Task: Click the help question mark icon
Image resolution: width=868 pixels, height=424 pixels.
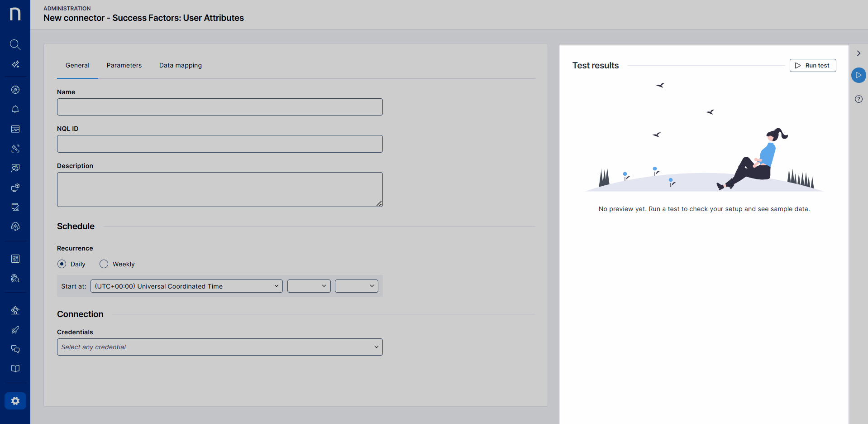Action: tap(858, 99)
